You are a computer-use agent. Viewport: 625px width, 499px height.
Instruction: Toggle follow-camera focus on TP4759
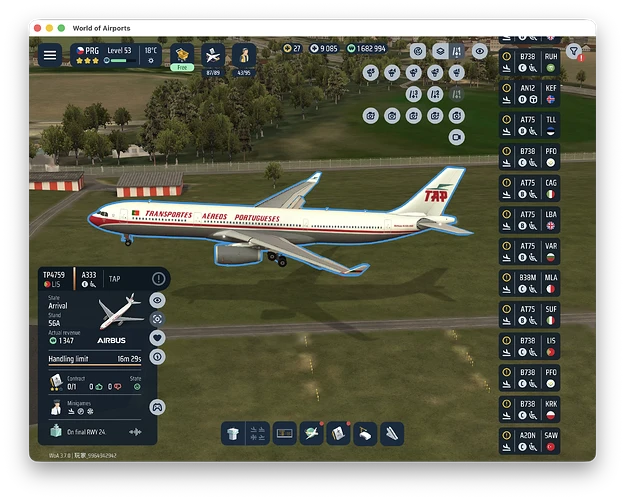point(157,319)
